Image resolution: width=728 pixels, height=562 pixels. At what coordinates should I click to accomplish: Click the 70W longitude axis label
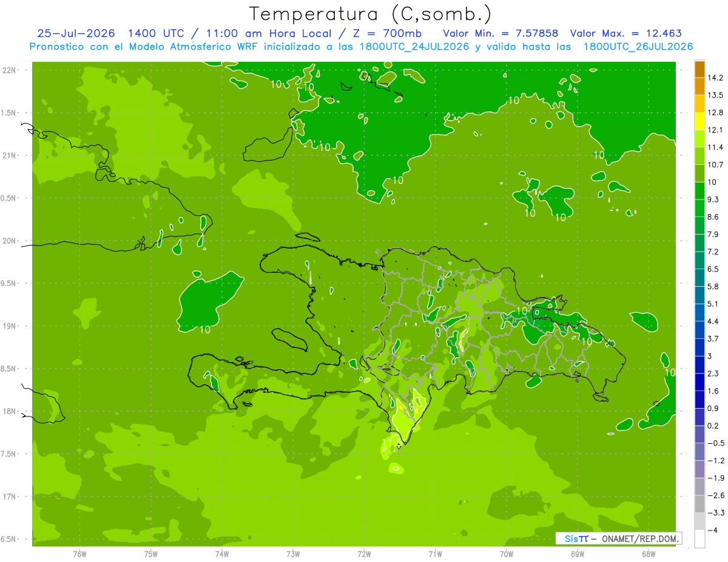tap(507, 554)
